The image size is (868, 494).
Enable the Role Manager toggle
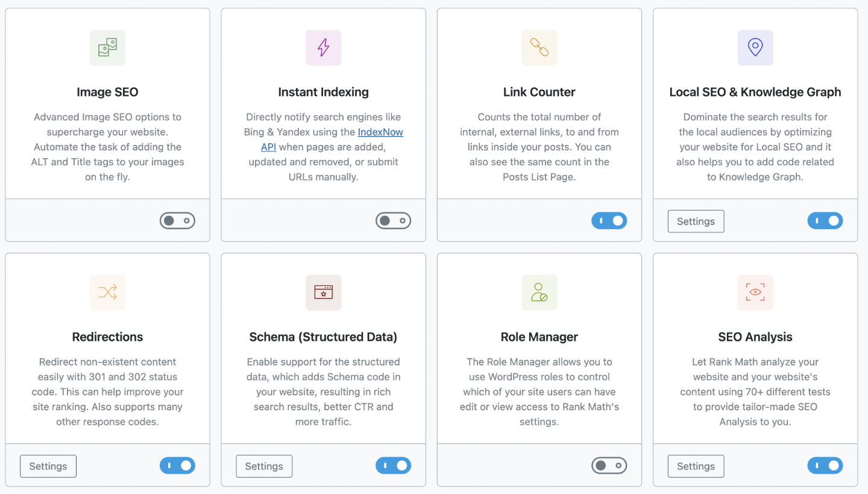(x=609, y=466)
